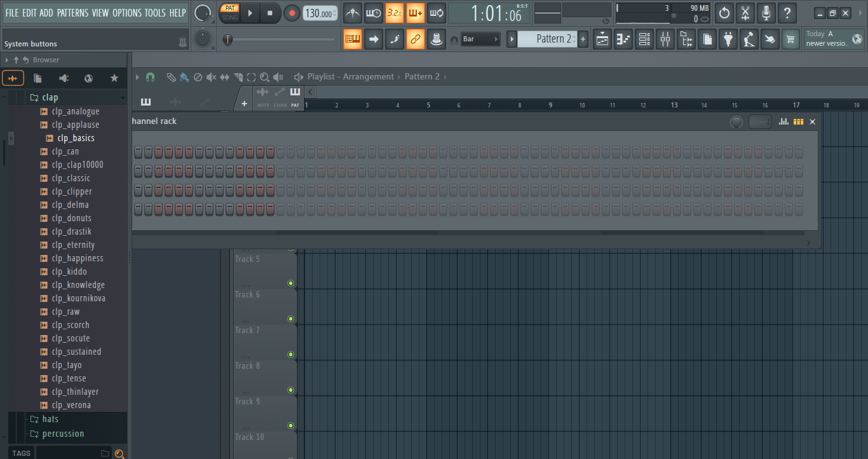This screenshot has width=868, height=459.
Task: Adjust the channel rack swing knob
Action: pyautogui.click(x=736, y=122)
